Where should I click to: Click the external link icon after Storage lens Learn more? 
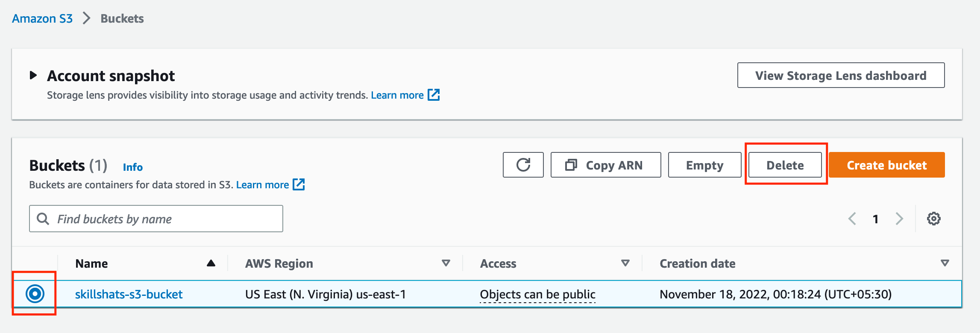coord(434,95)
